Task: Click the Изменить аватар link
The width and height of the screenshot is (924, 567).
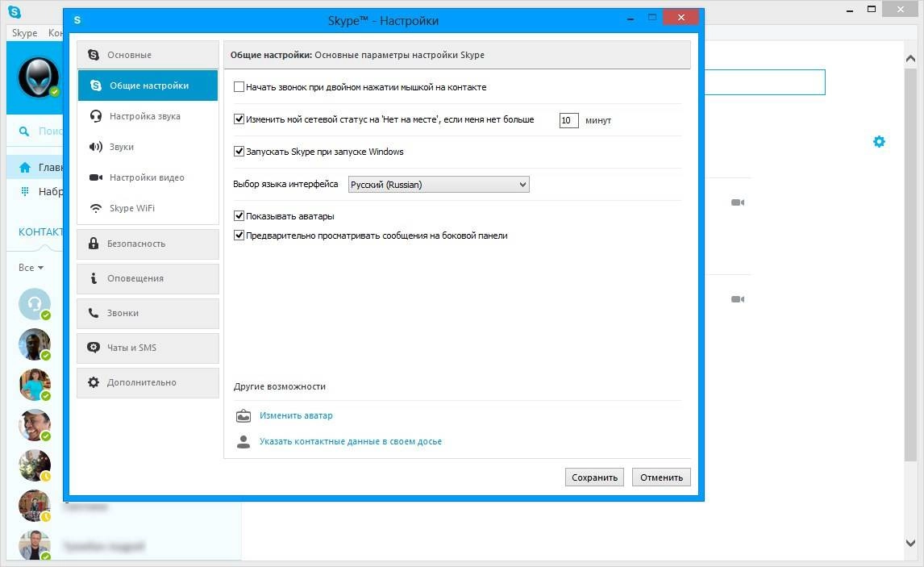Action: (x=296, y=415)
